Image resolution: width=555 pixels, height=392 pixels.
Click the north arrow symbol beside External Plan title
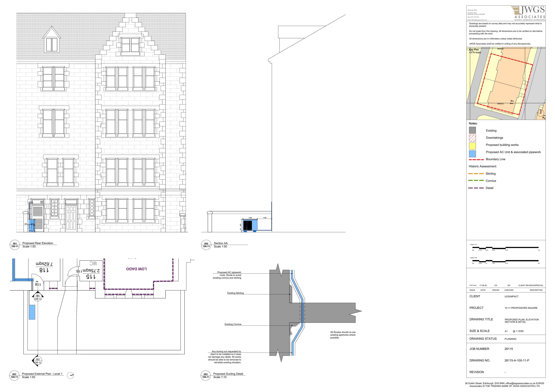pos(70,376)
